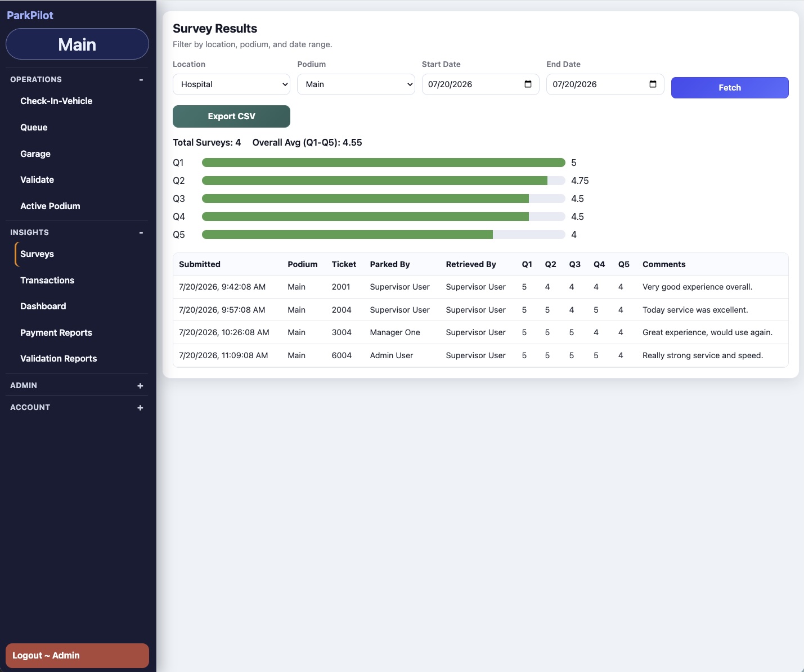Screen dimensions: 804x672
Task: Open Check-In-Vehicle page
Action: click(56, 101)
